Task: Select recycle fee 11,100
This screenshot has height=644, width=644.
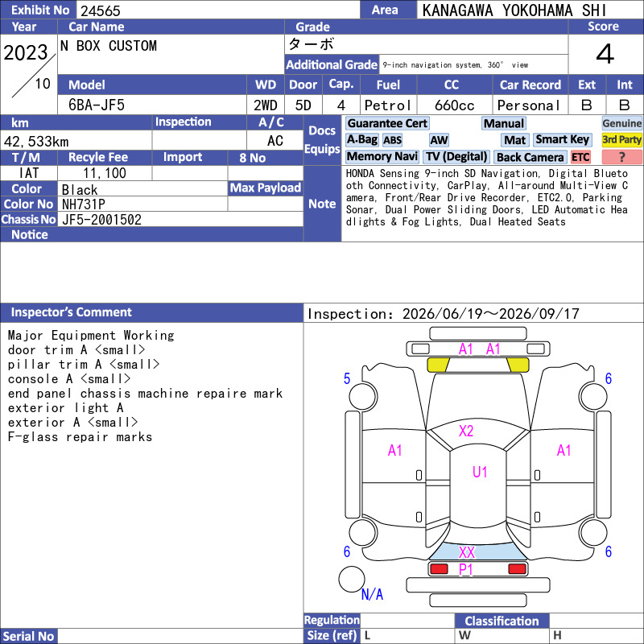Action: [105, 173]
